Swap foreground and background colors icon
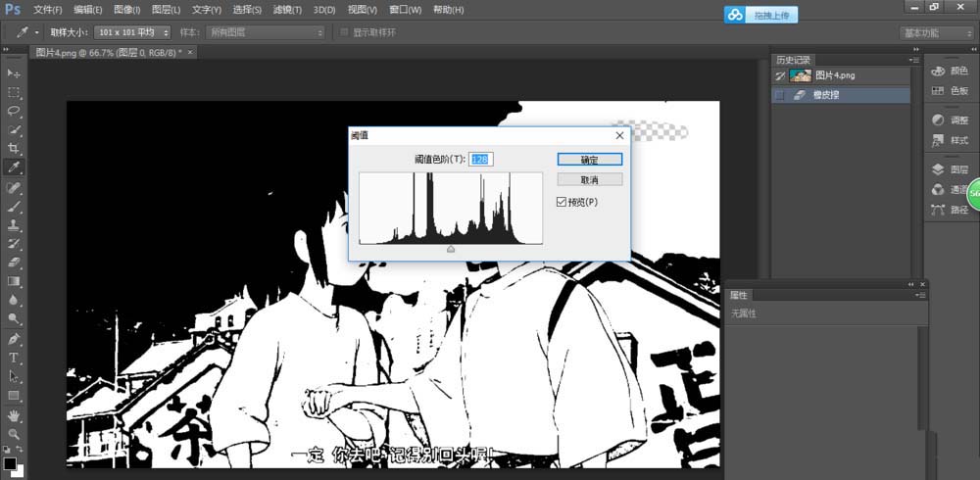980x480 pixels. [x=20, y=449]
